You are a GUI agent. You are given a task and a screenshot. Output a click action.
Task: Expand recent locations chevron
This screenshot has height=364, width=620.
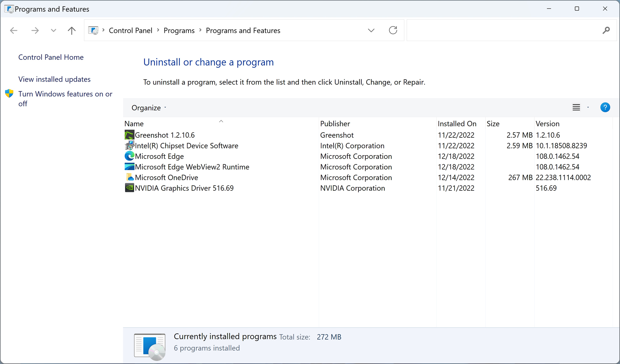(x=54, y=30)
